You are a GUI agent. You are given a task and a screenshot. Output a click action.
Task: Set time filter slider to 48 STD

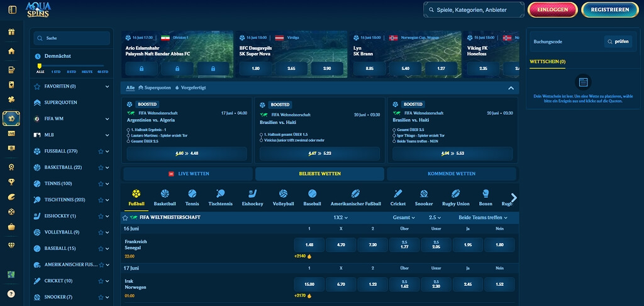103,72
